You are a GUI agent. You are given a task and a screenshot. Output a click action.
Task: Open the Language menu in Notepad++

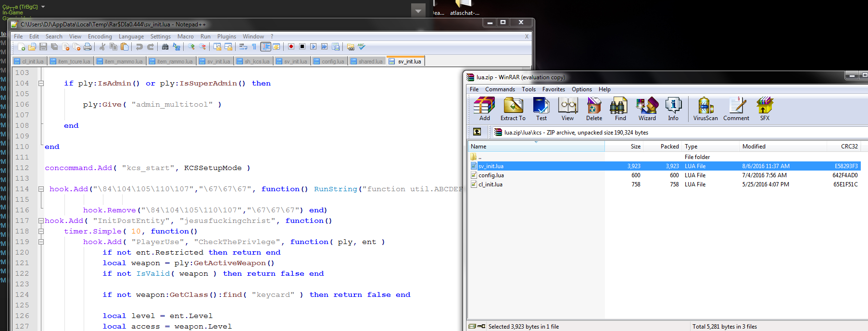[x=131, y=37]
